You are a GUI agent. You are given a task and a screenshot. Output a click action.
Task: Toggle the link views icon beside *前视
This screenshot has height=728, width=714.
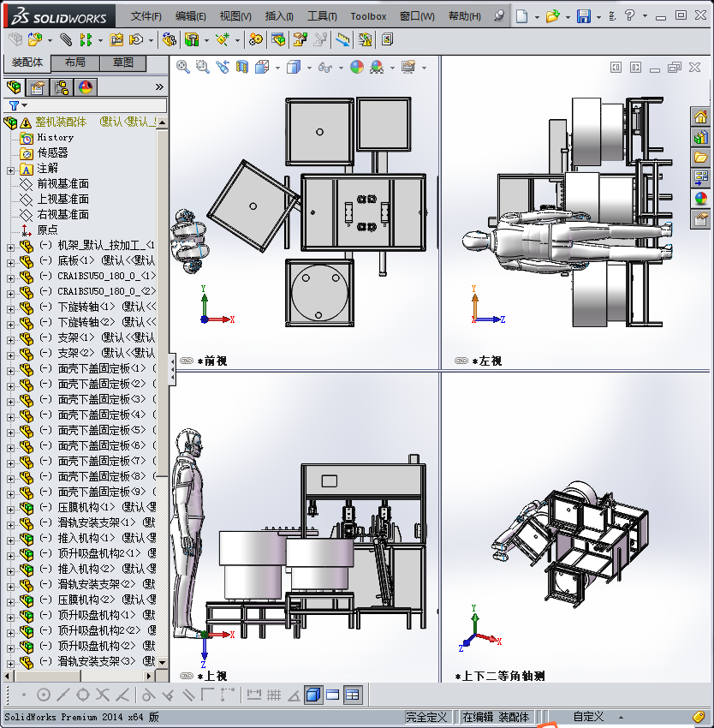point(186,361)
